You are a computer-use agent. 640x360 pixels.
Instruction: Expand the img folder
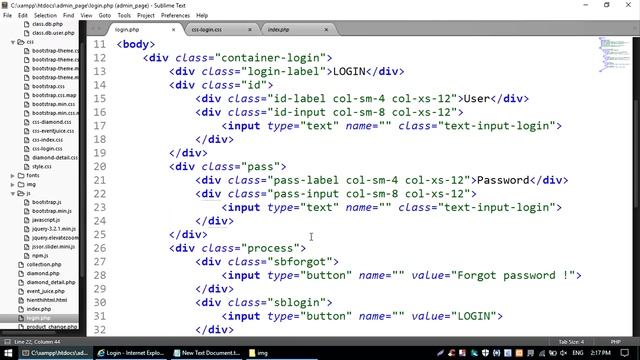tap(13, 184)
